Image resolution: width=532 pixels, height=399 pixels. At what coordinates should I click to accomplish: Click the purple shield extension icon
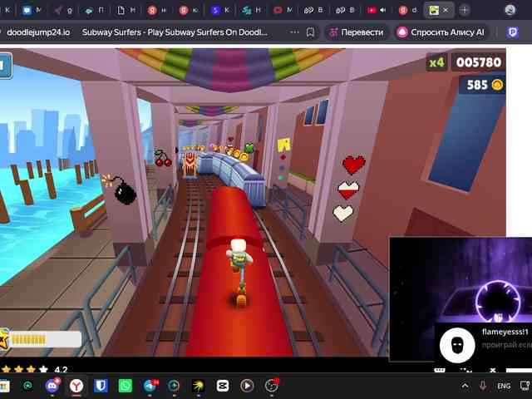click(x=513, y=32)
